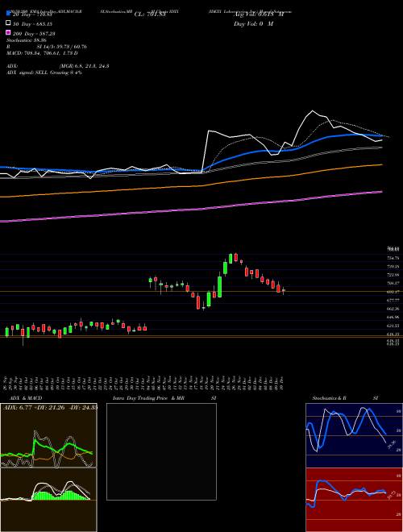Click the empty intraday trading price panel

click(x=161, y=451)
